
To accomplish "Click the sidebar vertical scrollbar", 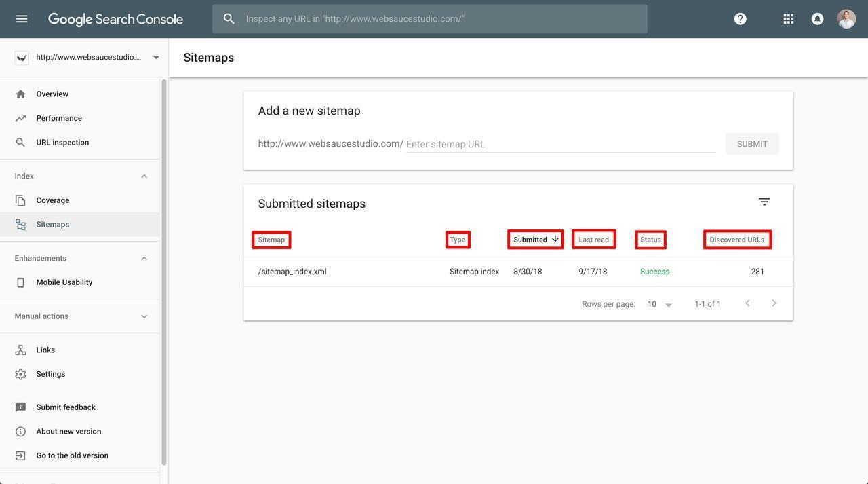I will click(163, 273).
